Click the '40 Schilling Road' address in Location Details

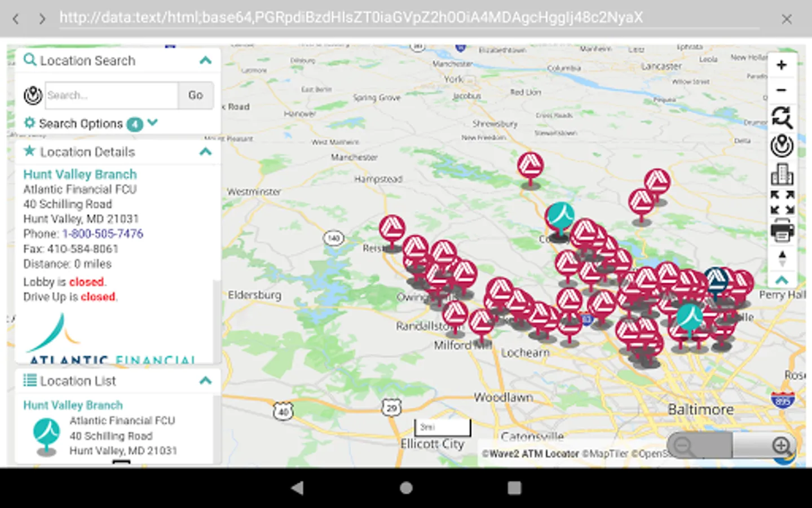click(x=68, y=204)
